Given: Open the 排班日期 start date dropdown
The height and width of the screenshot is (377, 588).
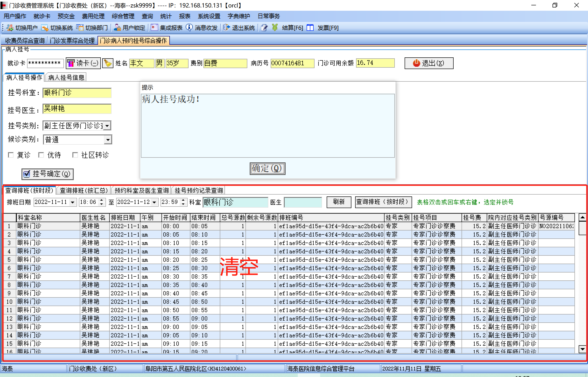Looking at the screenshot, I should (x=73, y=202).
